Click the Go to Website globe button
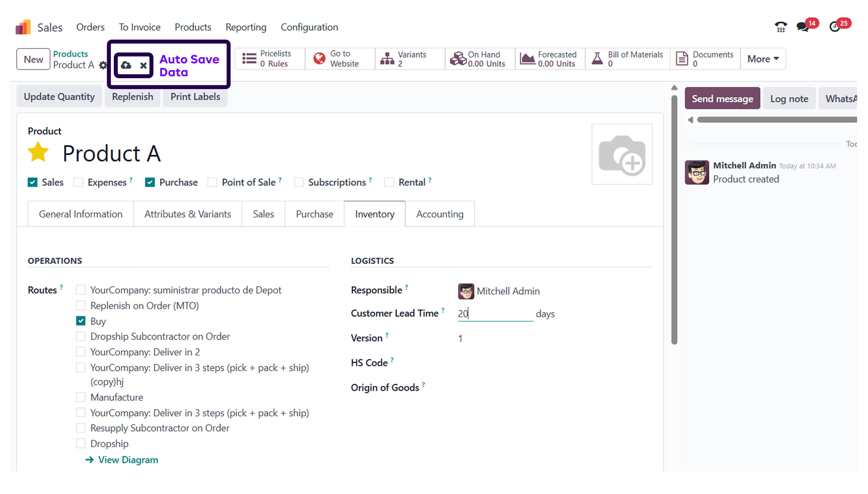868x494 pixels. [340, 59]
